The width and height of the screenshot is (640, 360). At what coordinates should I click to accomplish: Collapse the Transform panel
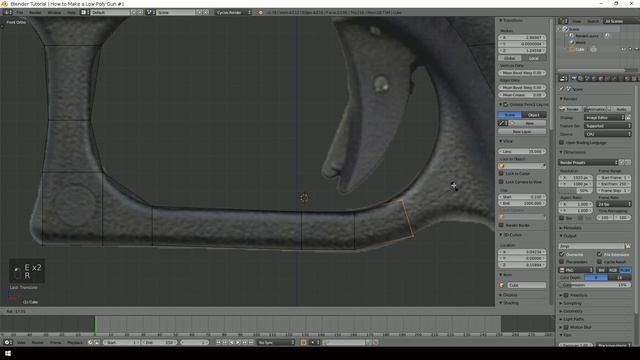coord(511,20)
